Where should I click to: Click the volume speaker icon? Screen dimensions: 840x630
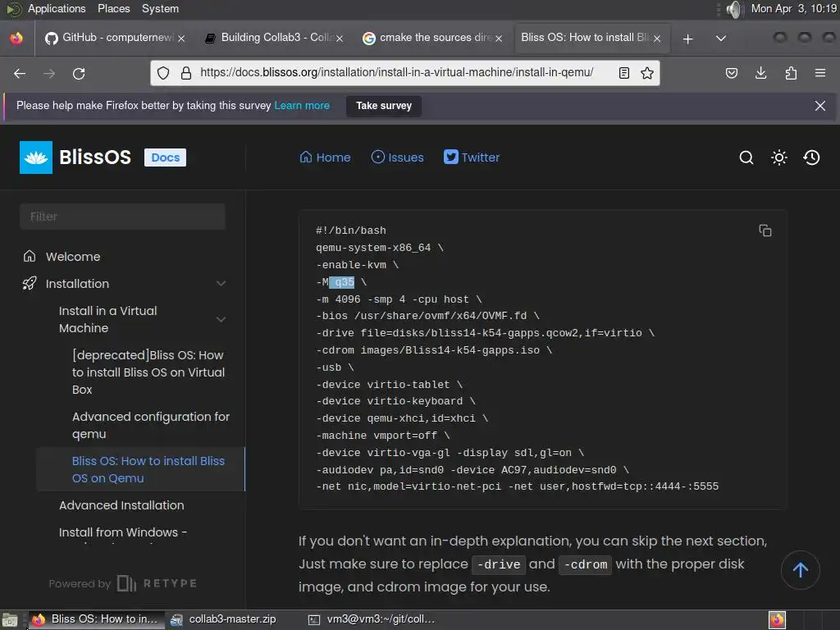pos(735,9)
